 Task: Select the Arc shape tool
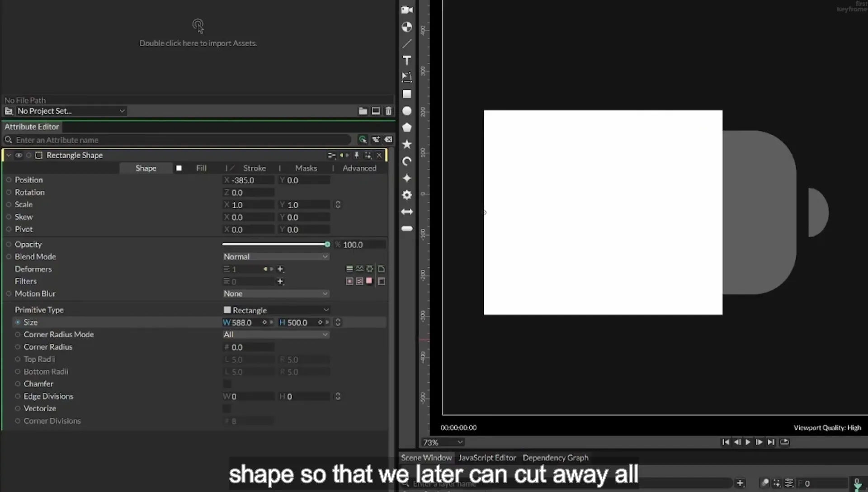click(x=407, y=161)
